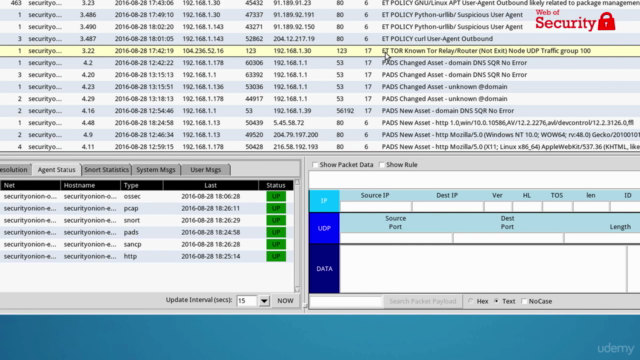Select the highlighted ET TOR Known Tor Relay alert
Image resolution: width=640 pixels, height=360 pixels.
(320, 51)
